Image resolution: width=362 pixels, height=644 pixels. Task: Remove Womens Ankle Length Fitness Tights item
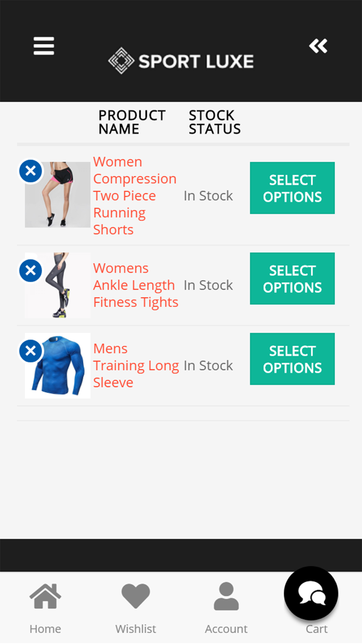[31, 271]
